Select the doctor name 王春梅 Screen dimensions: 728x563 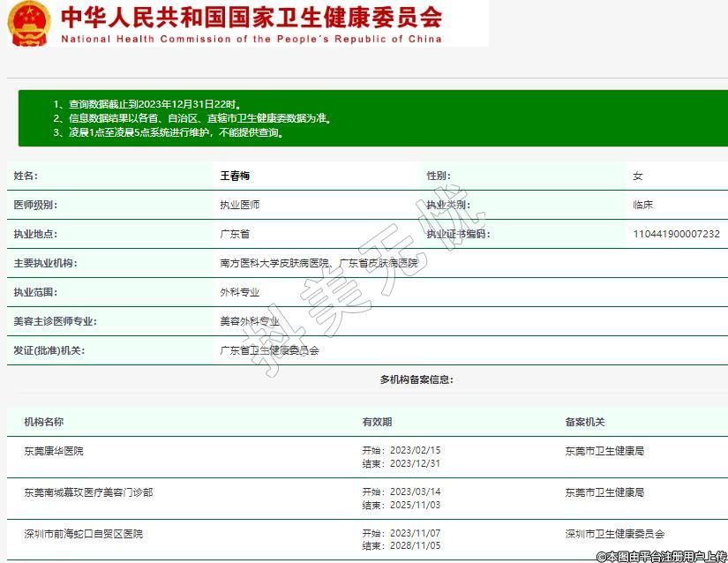tap(235, 176)
